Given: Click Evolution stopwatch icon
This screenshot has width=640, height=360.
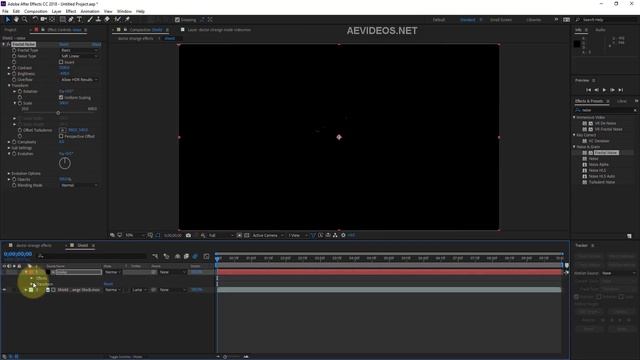Looking at the screenshot, I should click(14, 154).
